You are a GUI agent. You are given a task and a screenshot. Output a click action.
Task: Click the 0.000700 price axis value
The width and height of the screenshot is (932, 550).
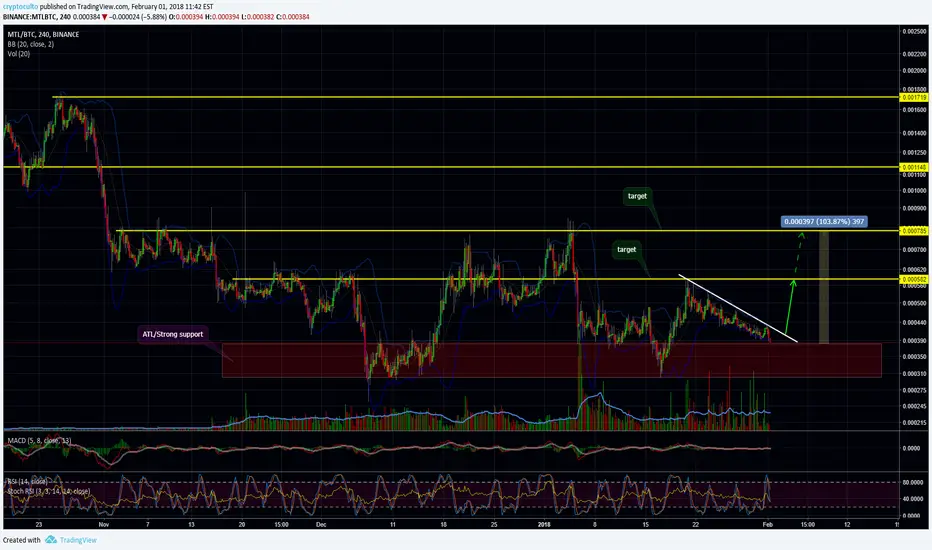(x=914, y=250)
